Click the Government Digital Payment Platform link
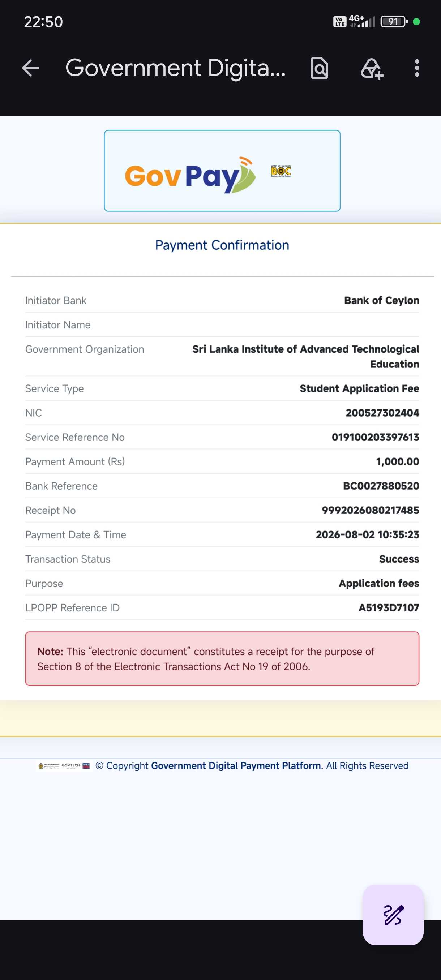Image resolution: width=441 pixels, height=980 pixels. point(236,765)
